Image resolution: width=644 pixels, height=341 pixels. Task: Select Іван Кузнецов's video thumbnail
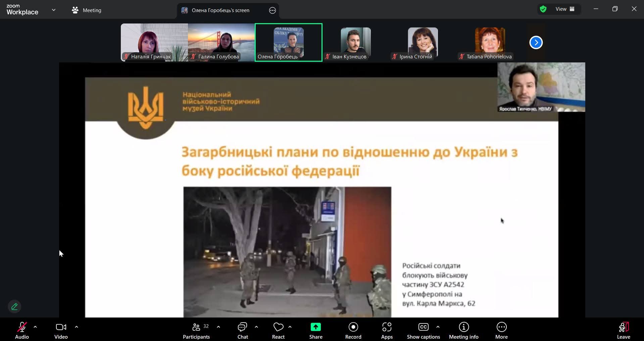[356, 42]
